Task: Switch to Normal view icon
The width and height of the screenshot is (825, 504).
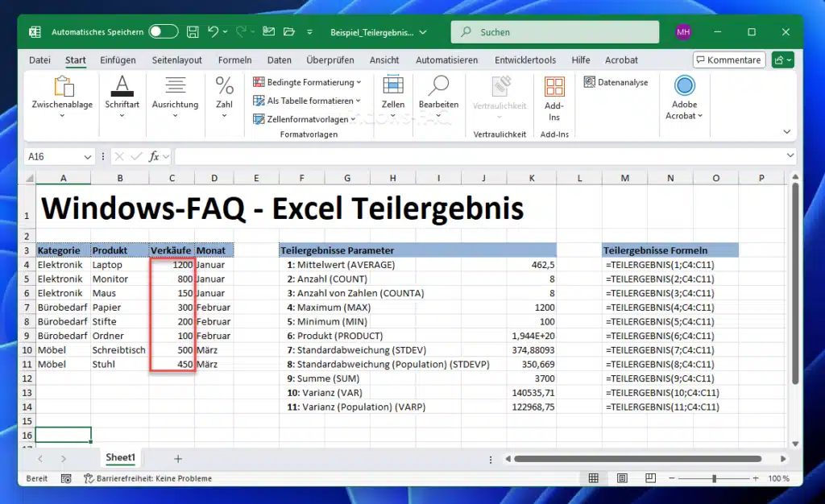Action: [x=594, y=478]
